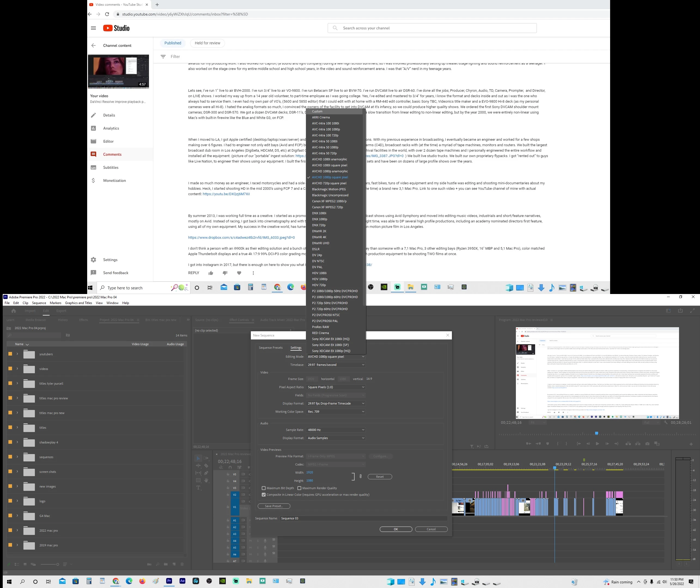Expand the youtubers bin folder

17,354
